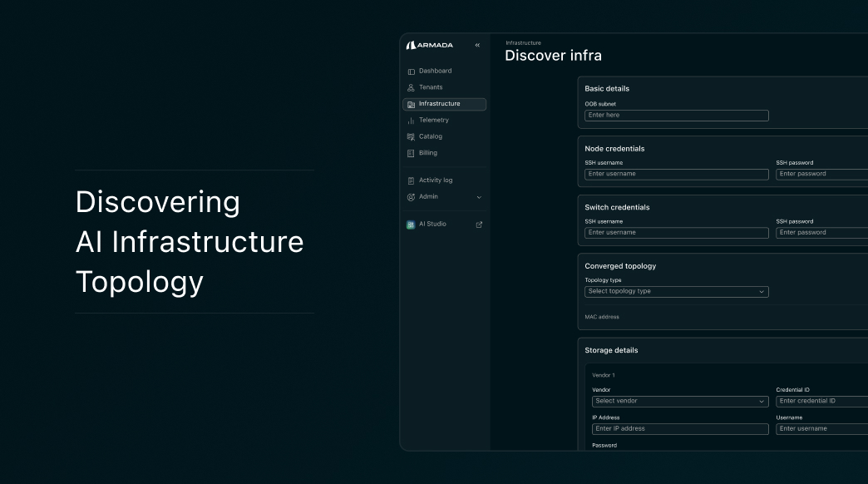Click the Catalog icon in sidebar
Image resolution: width=868 pixels, height=484 pixels.
click(x=411, y=136)
